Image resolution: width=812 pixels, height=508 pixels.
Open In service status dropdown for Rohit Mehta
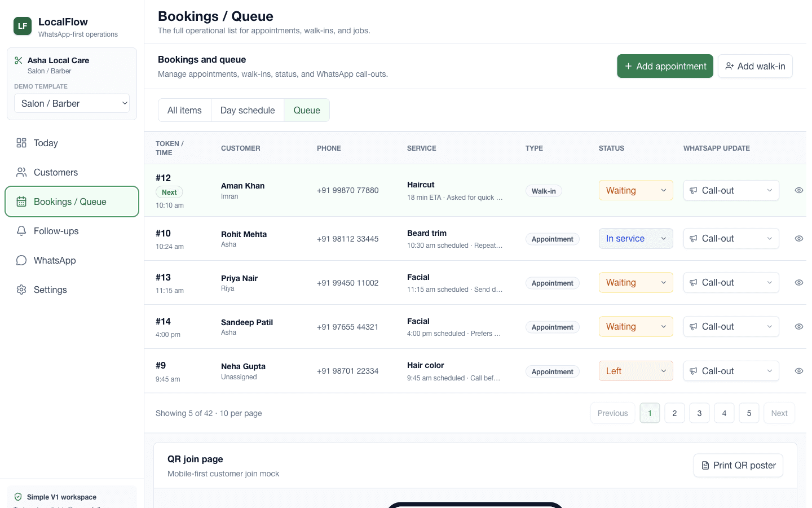(x=636, y=238)
